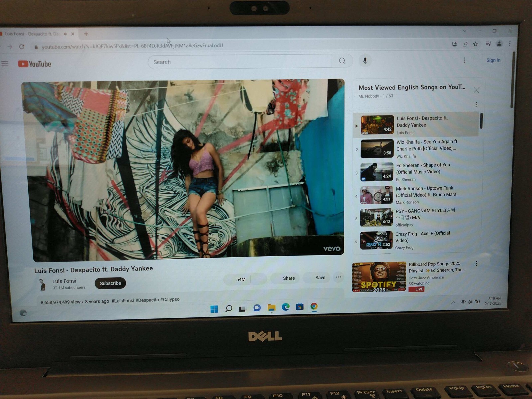Open Microsoft Store from the taskbar
The width and height of the screenshot is (532, 399).
click(x=300, y=307)
